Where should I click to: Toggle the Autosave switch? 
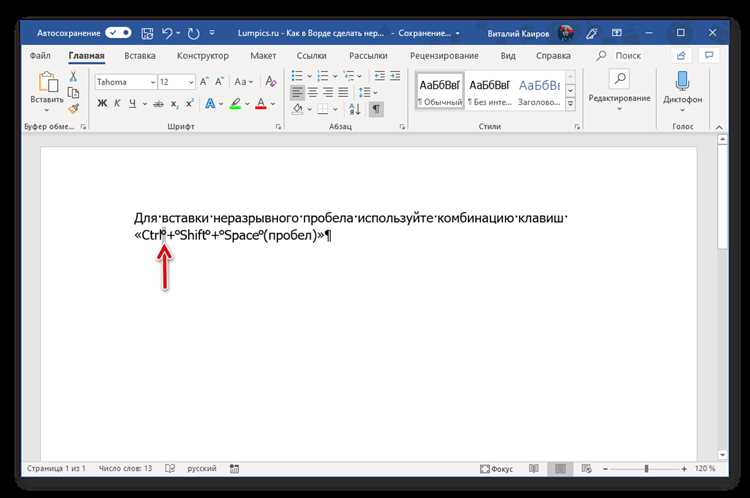(118, 33)
